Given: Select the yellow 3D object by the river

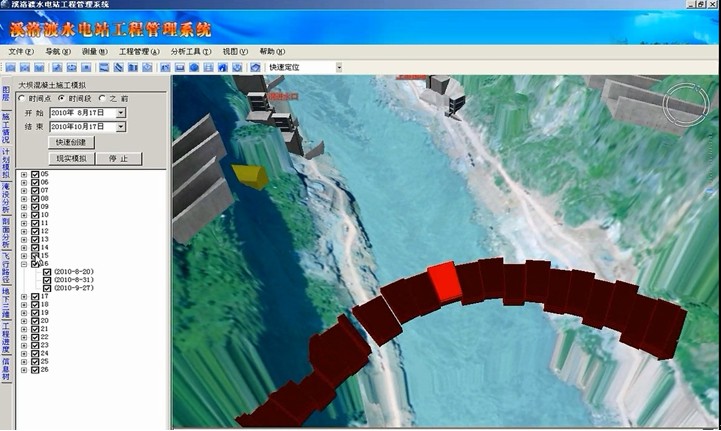Looking at the screenshot, I should (x=250, y=177).
